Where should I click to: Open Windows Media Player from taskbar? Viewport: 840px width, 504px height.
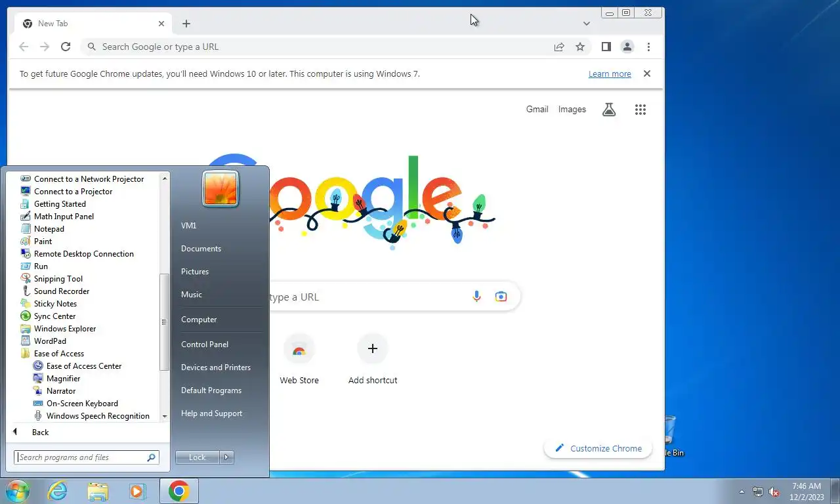click(x=138, y=491)
